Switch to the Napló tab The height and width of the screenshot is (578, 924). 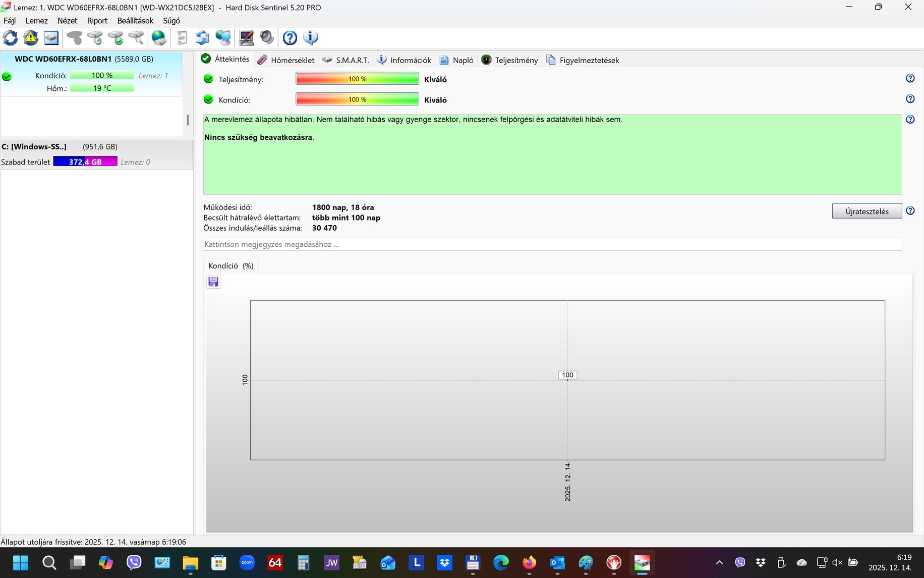(456, 60)
